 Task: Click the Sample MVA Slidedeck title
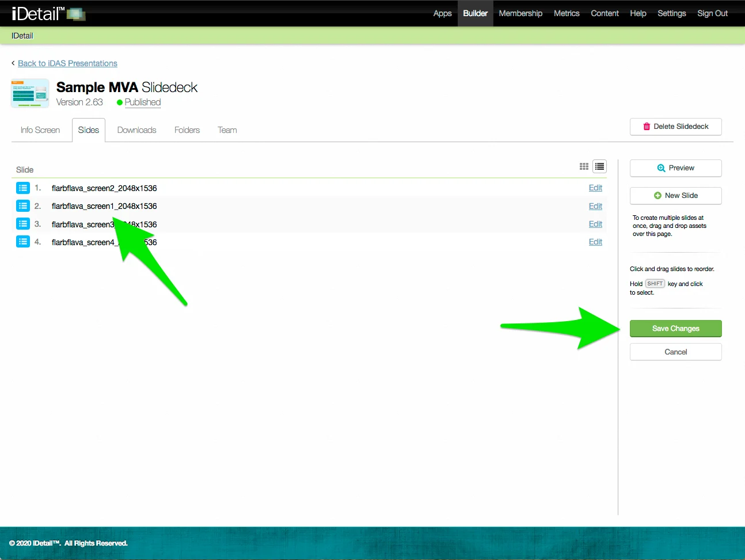[127, 87]
